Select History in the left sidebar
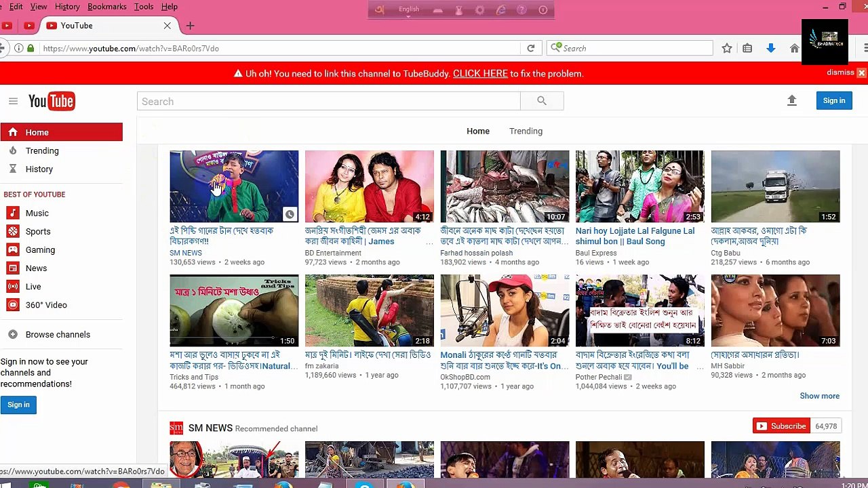 tap(39, 169)
